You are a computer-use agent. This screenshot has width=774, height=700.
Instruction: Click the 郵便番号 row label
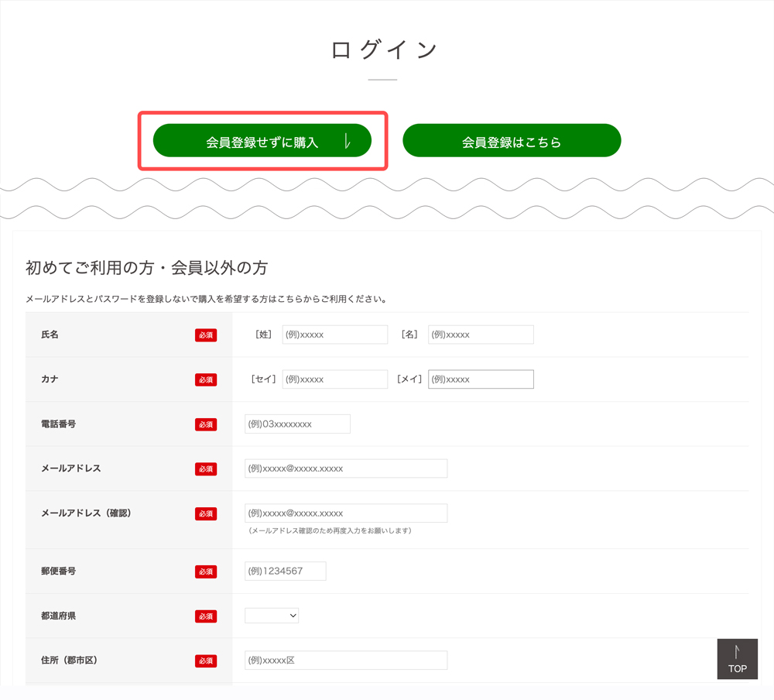(x=59, y=571)
